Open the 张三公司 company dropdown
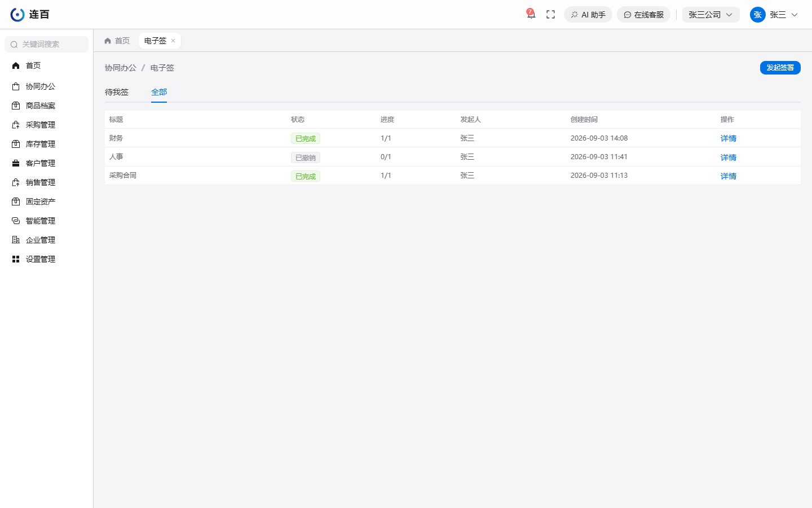812x508 pixels. pos(710,15)
